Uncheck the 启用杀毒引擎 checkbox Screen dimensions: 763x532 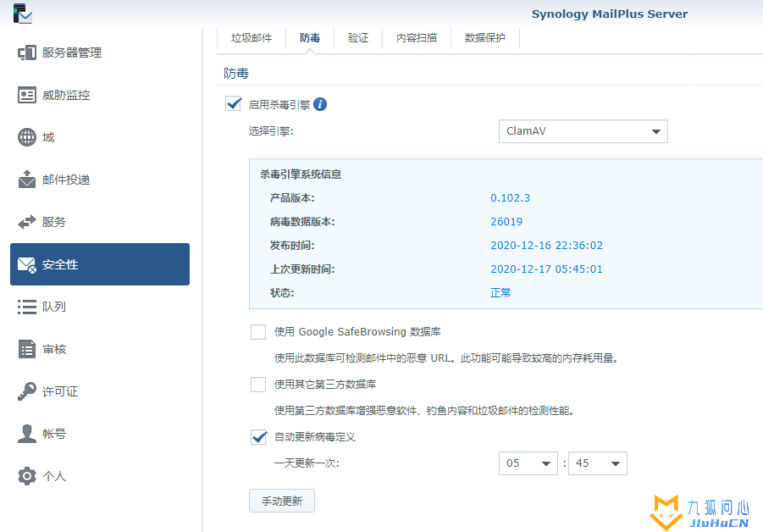click(x=234, y=103)
